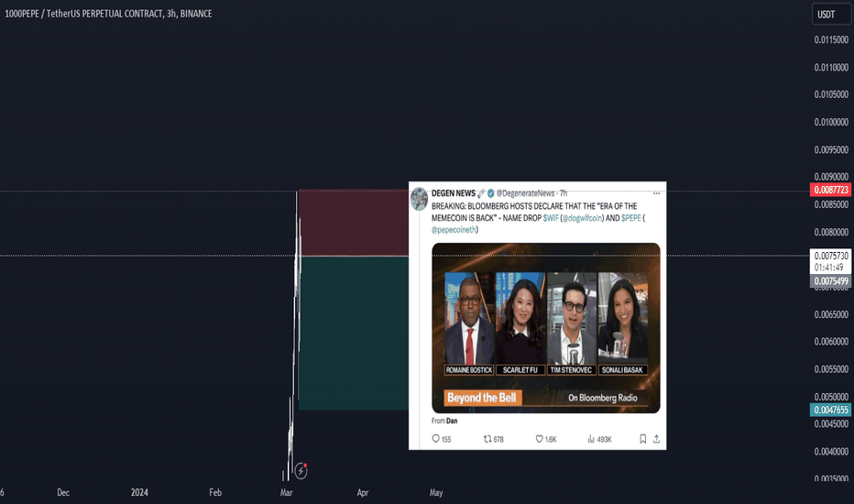Click the green take-profit zone of position

(x=353, y=333)
